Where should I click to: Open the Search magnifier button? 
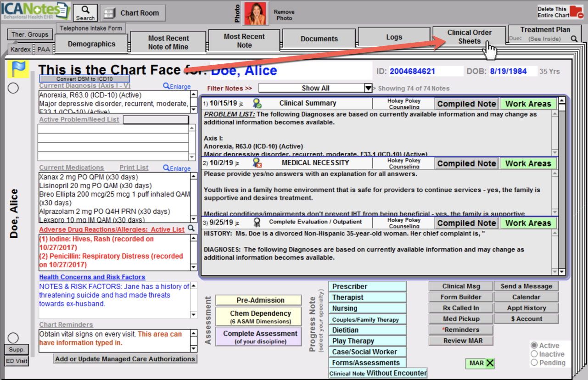(x=85, y=12)
